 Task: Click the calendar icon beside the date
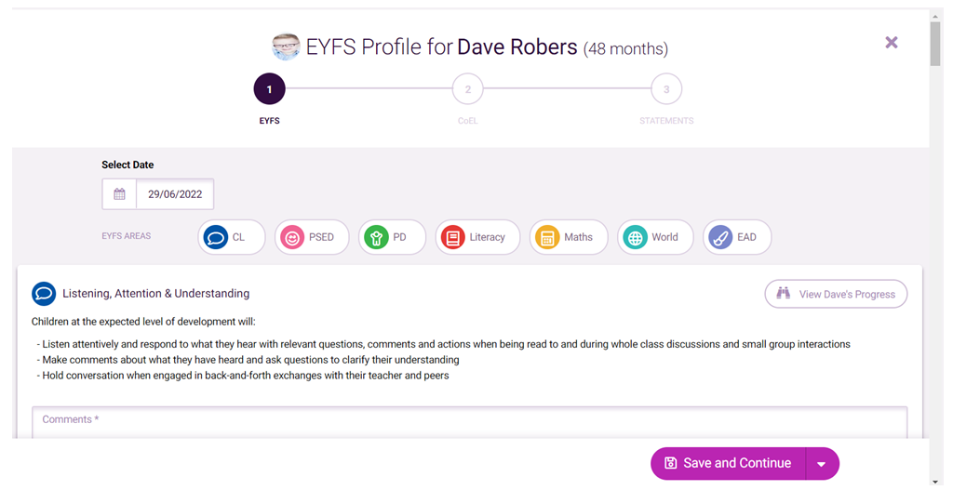119,194
